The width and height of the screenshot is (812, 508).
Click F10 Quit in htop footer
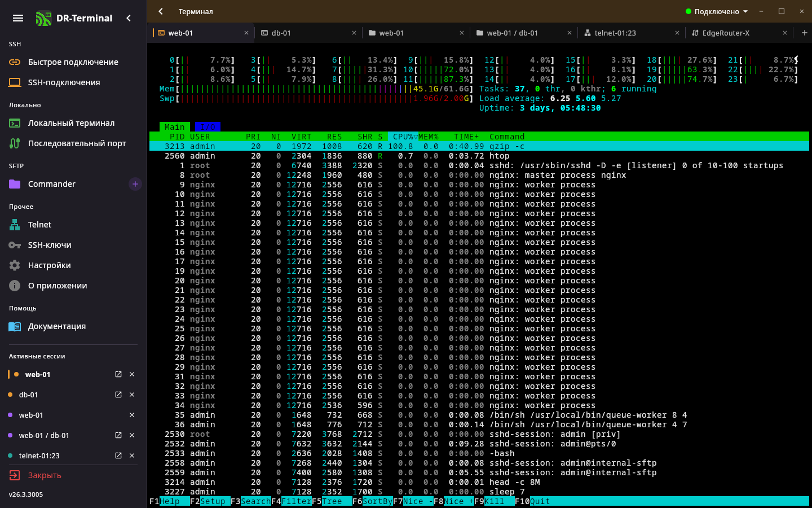click(532, 501)
